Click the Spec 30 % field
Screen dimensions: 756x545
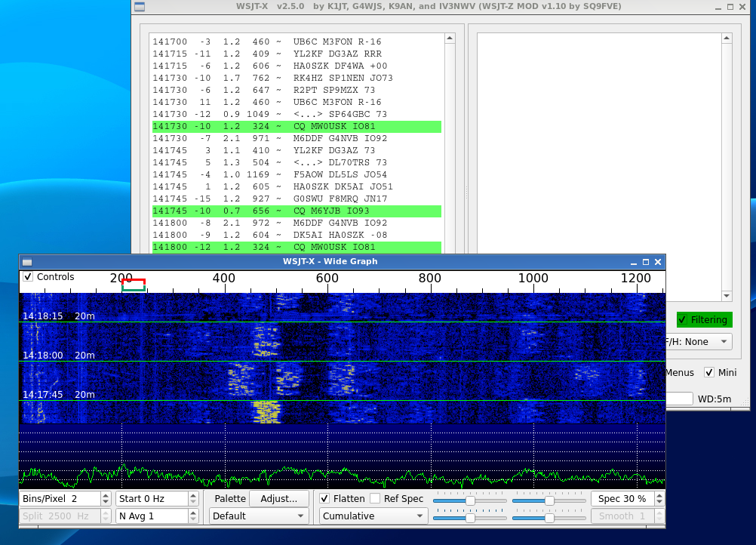pyautogui.click(x=622, y=499)
